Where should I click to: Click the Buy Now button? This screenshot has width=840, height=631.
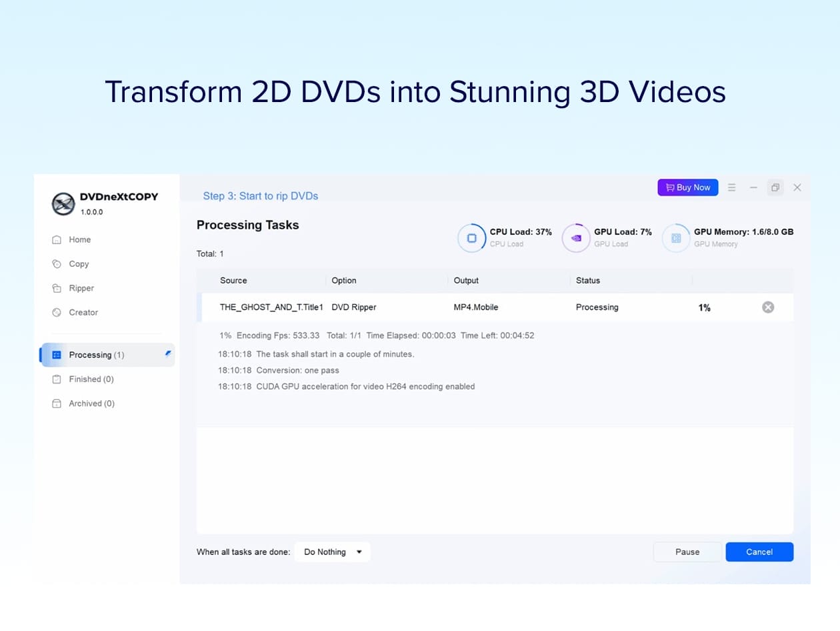point(687,188)
